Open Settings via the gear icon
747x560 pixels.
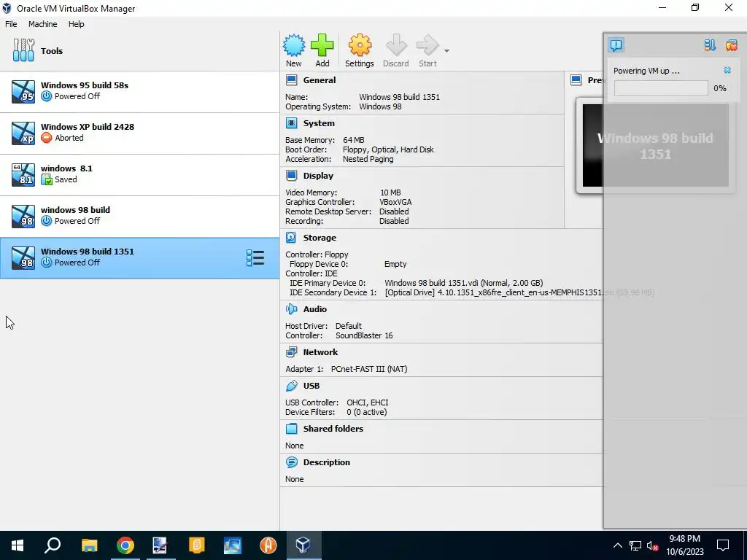click(x=360, y=45)
